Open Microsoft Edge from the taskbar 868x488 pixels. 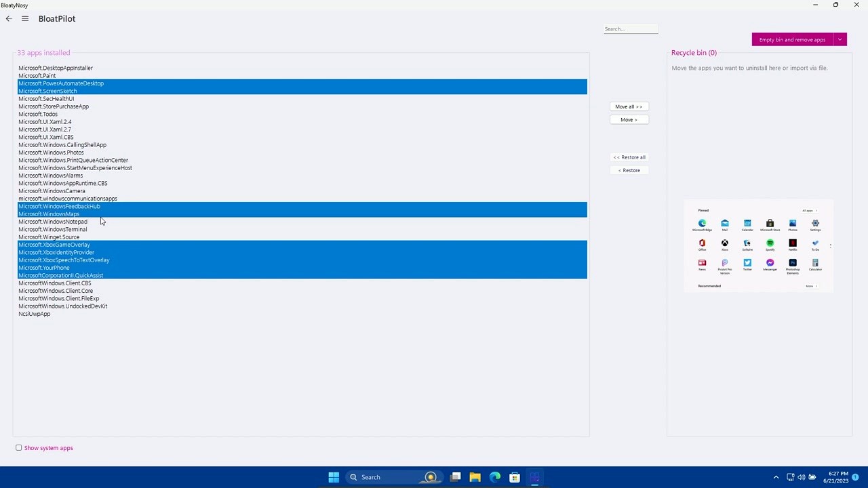click(x=495, y=477)
